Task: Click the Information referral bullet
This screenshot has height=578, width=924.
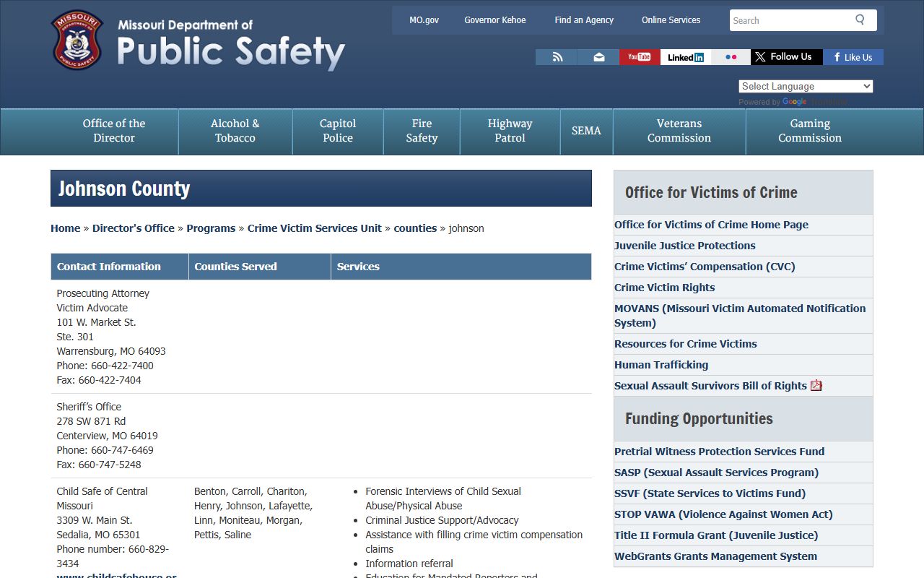Action: click(409, 564)
